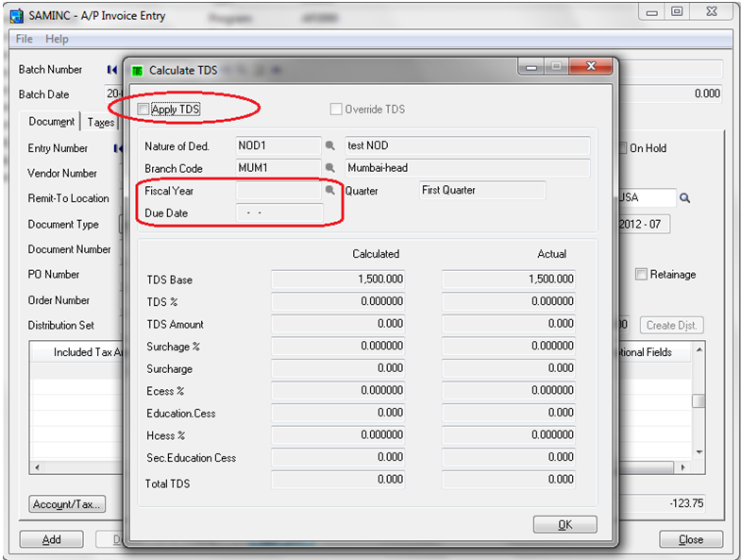Check the Retainage option
Viewport: 741px width, 560px height.
coord(642,275)
